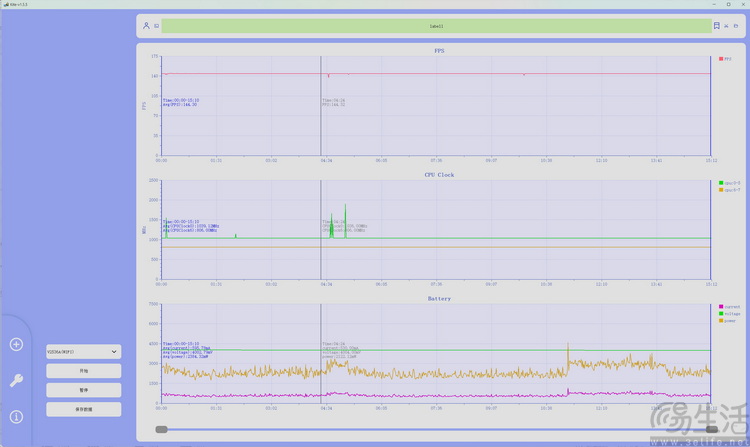The image size is (750, 447).
Task: Open the wrench settings icon in the sidebar
Action: pyautogui.click(x=16, y=381)
